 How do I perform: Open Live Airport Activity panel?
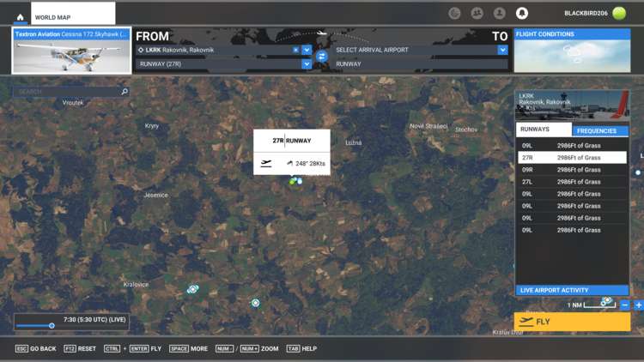click(571, 290)
